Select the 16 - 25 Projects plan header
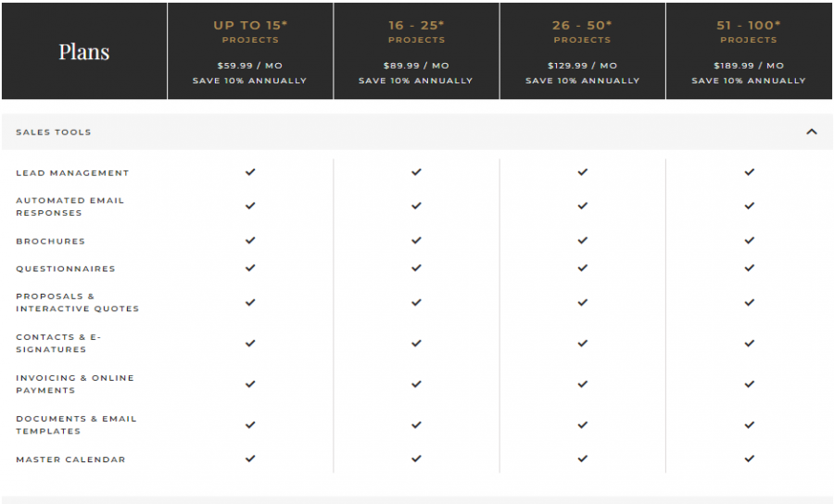The width and height of the screenshot is (834, 504). pos(416,31)
